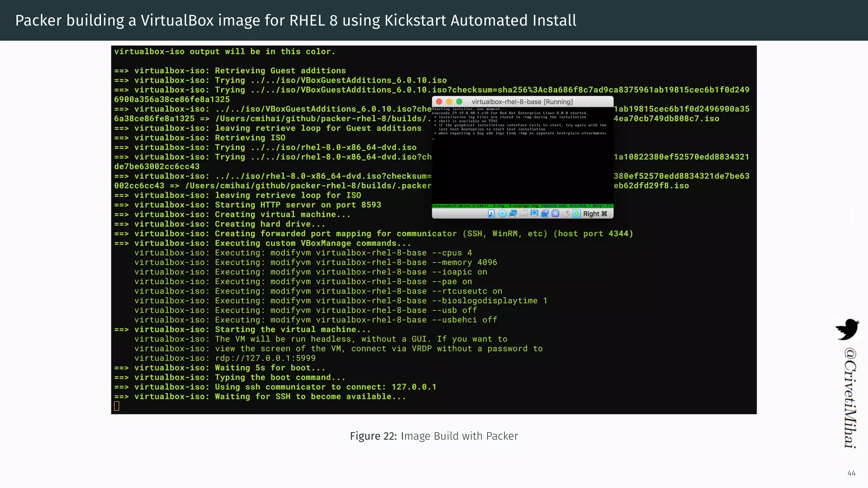Click the '--cpus 4' modifyvm line
Viewport: 868px width, 488px height.
[303, 253]
